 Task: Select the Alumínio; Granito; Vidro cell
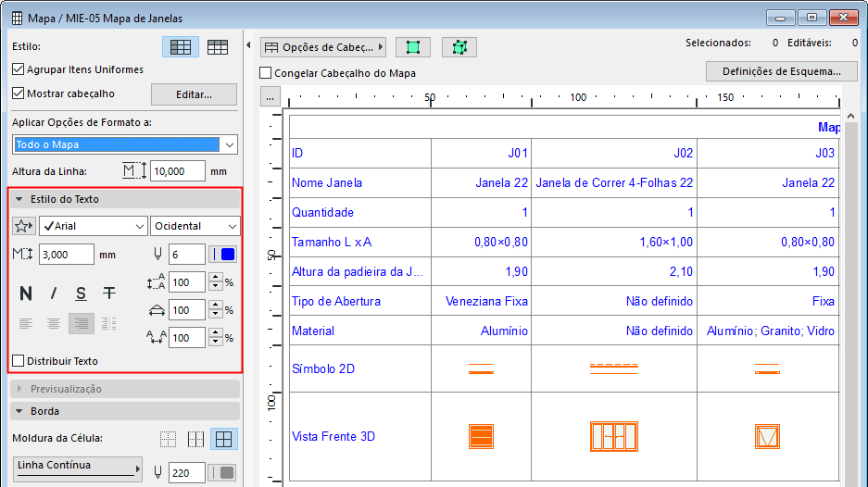tap(768, 331)
